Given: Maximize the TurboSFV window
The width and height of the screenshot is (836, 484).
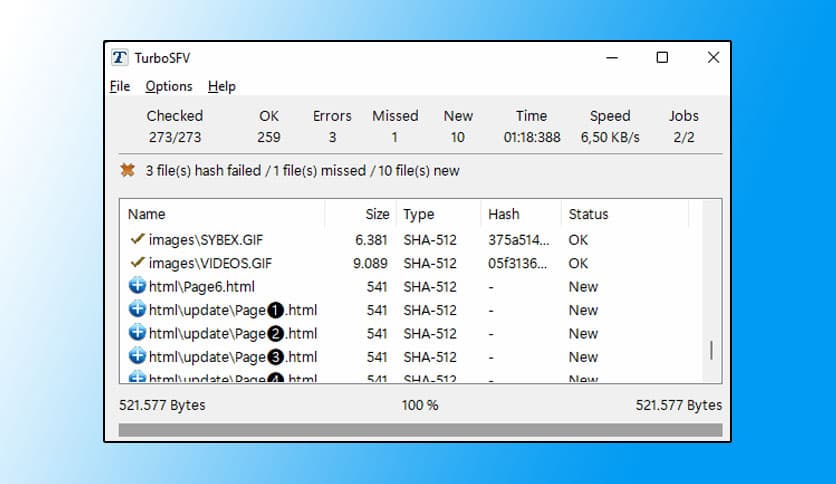Looking at the screenshot, I should point(662,58).
